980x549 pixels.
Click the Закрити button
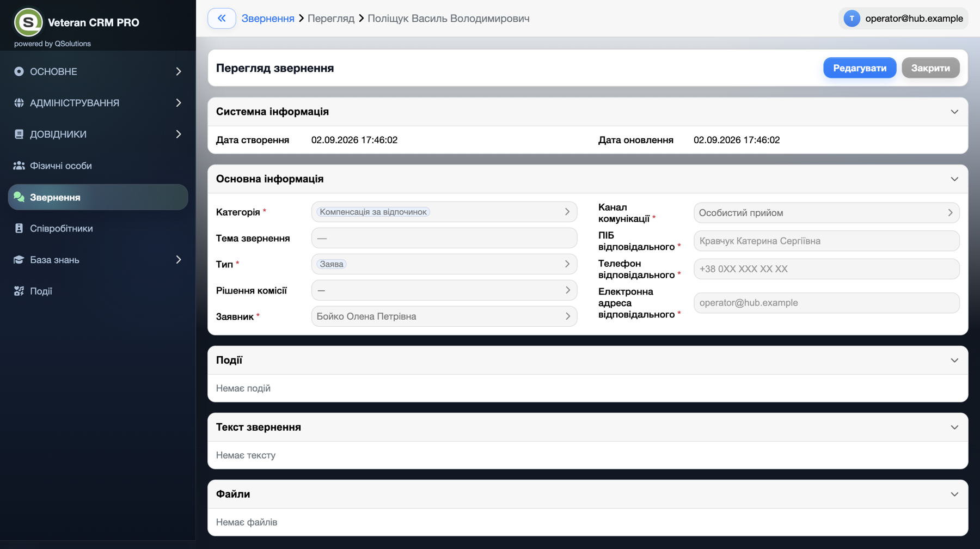click(930, 68)
